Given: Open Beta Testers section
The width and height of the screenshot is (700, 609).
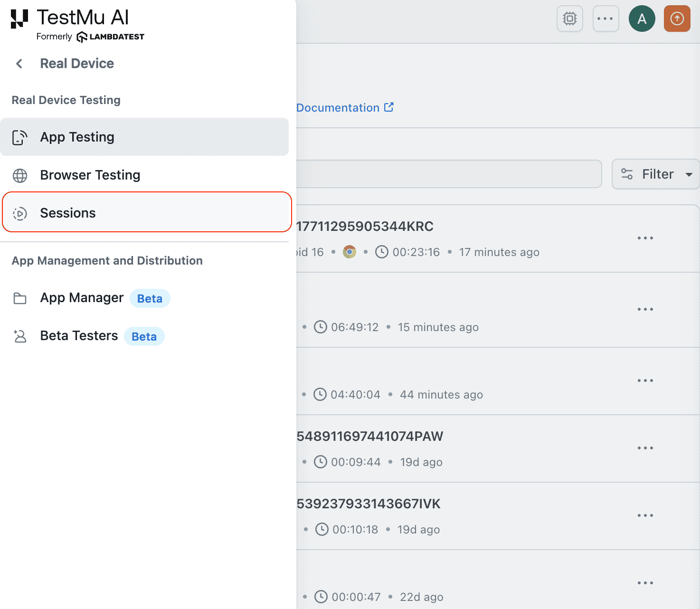Looking at the screenshot, I should [x=144, y=336].
